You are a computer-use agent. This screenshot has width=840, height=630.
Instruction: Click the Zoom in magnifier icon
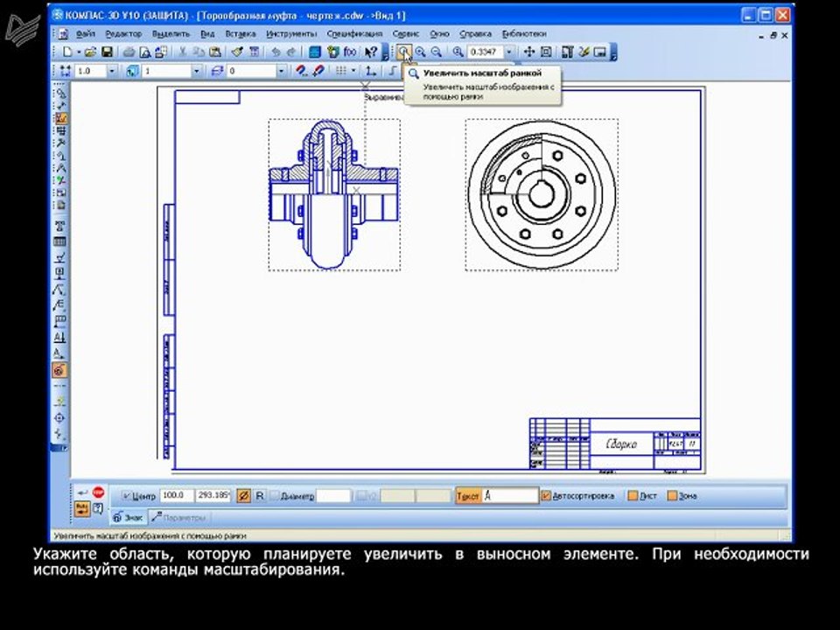coord(421,52)
